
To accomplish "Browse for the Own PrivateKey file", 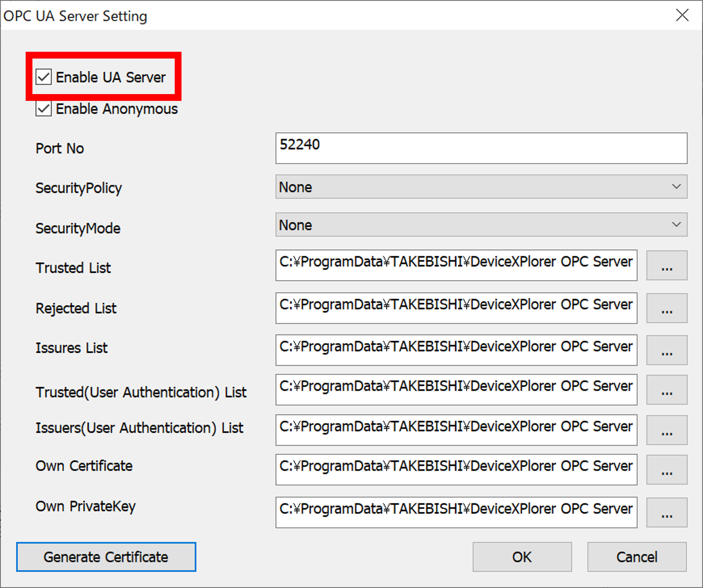I will (x=666, y=513).
